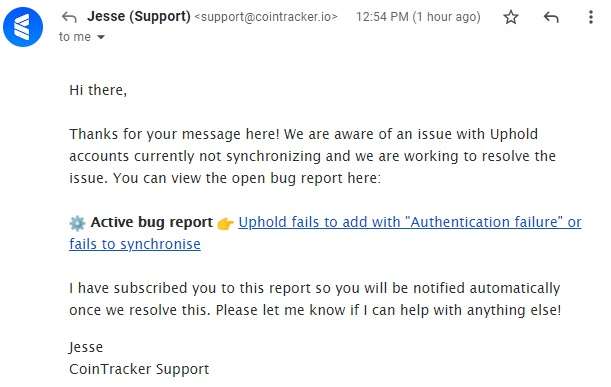Click the 'Jesse' signature name
611x387 pixels.
click(x=86, y=347)
